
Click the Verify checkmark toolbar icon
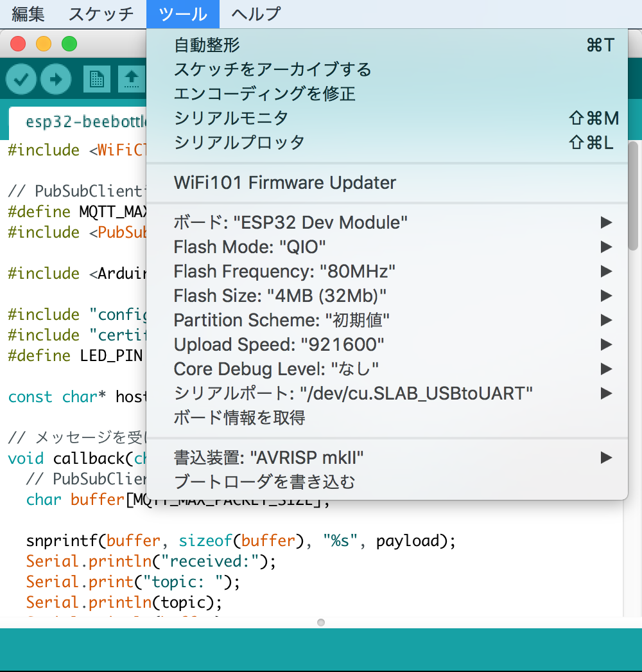21,79
